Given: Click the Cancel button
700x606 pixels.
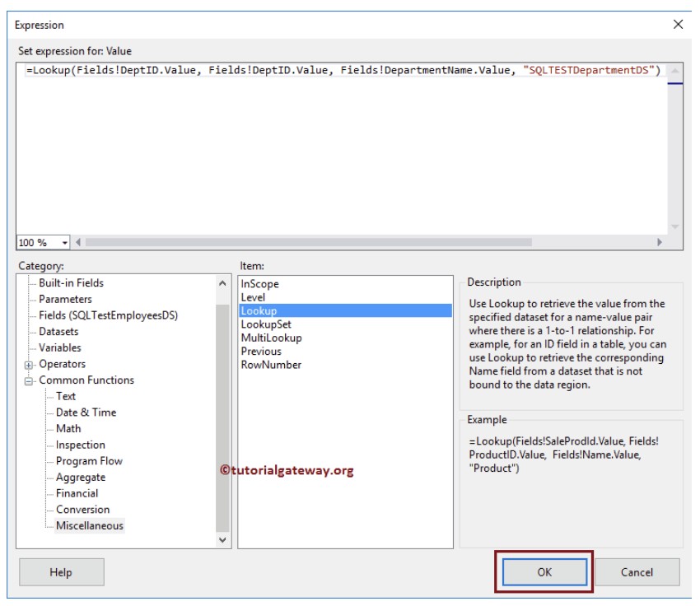Looking at the screenshot, I should pos(637,571).
